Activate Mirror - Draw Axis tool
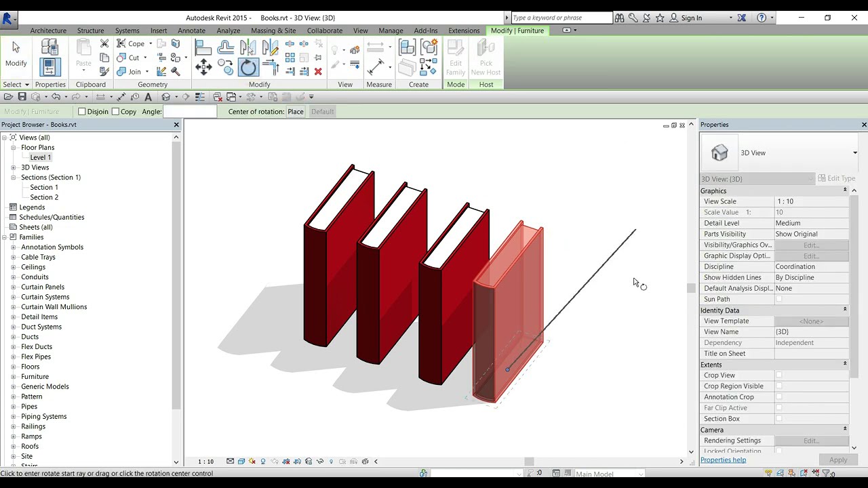This screenshot has height=488, width=868. [270, 47]
